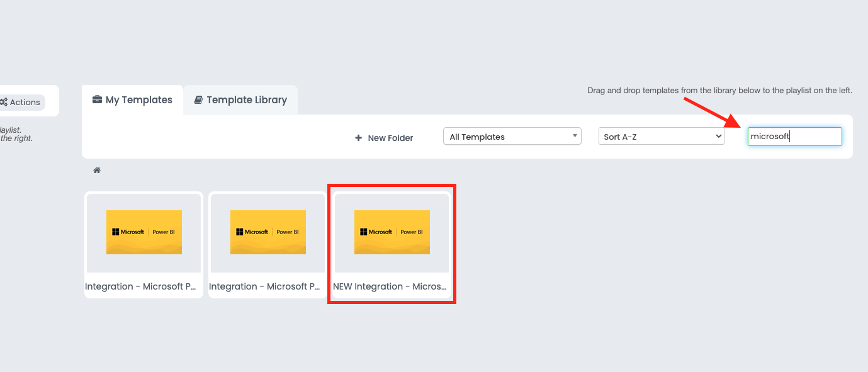
Task: Create a New Folder
Action: (384, 138)
